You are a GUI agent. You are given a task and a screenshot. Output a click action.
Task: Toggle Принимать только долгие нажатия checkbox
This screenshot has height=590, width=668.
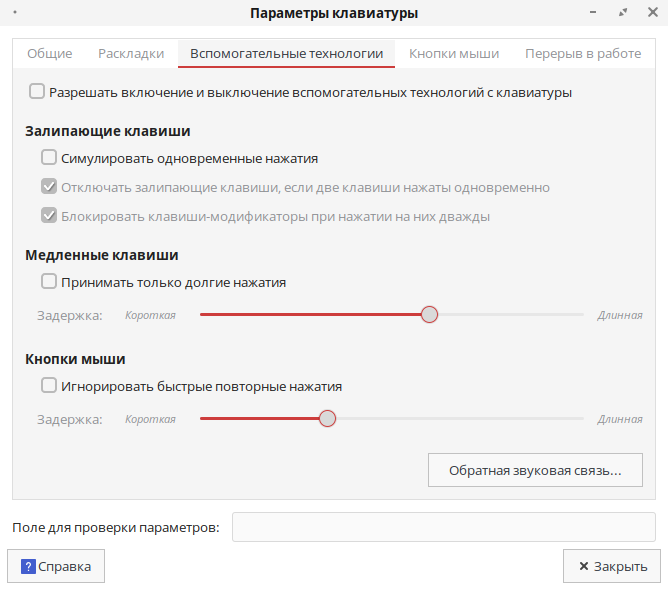(x=49, y=282)
